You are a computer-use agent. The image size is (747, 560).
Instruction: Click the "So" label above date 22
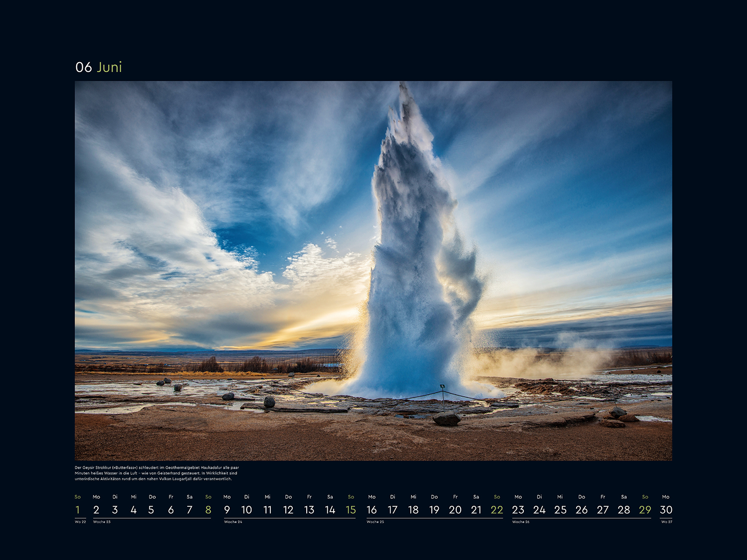497,497
